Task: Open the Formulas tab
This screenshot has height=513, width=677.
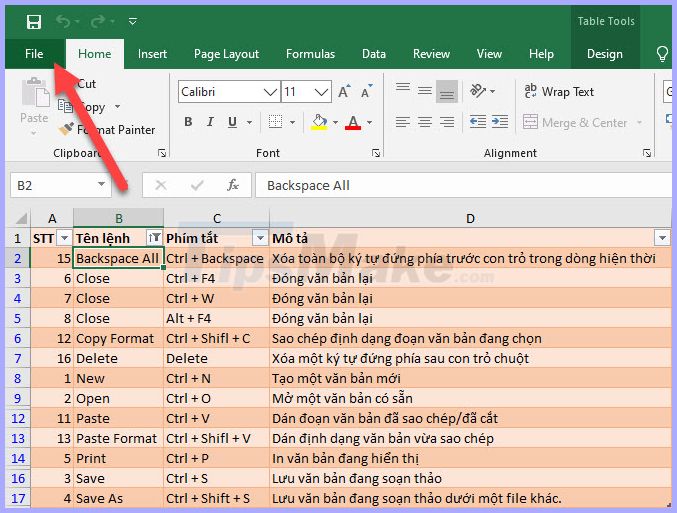Action: coord(310,54)
